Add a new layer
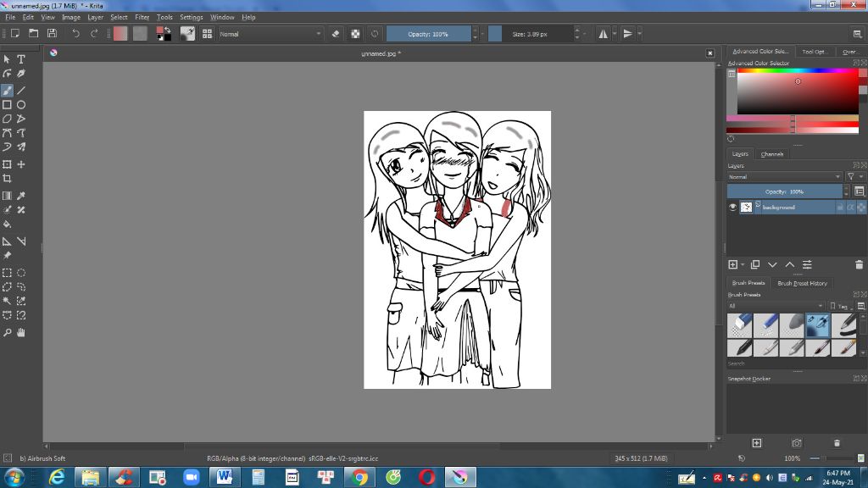The width and height of the screenshot is (868, 488). [733, 265]
